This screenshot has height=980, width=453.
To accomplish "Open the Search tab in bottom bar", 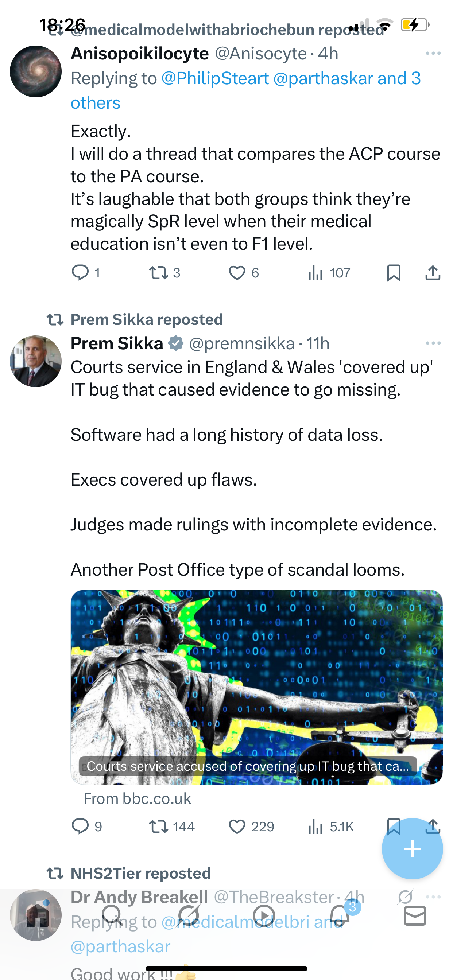I will [112, 915].
